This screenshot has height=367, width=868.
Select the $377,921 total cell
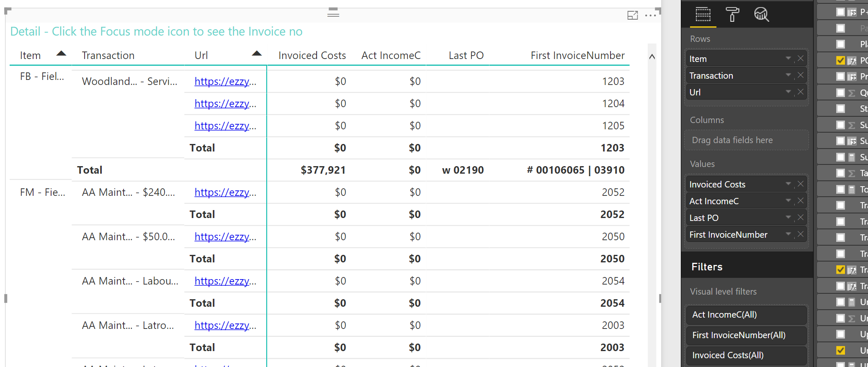[323, 170]
